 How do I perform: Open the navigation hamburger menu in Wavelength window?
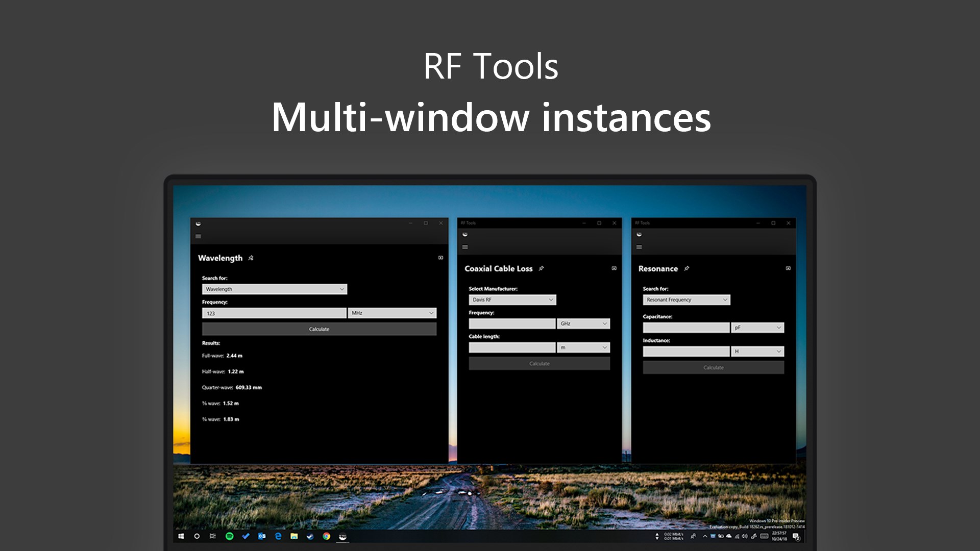pyautogui.click(x=198, y=236)
